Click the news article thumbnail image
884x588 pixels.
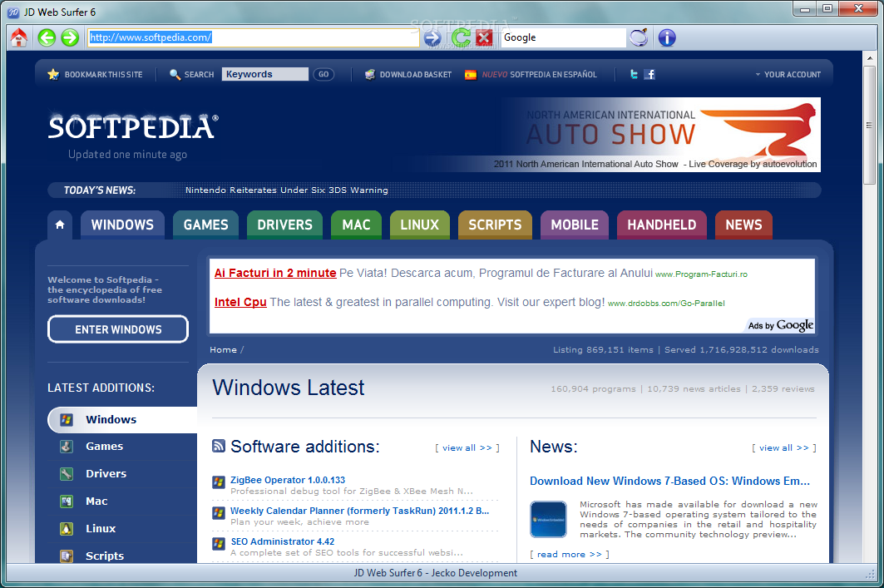[549, 519]
